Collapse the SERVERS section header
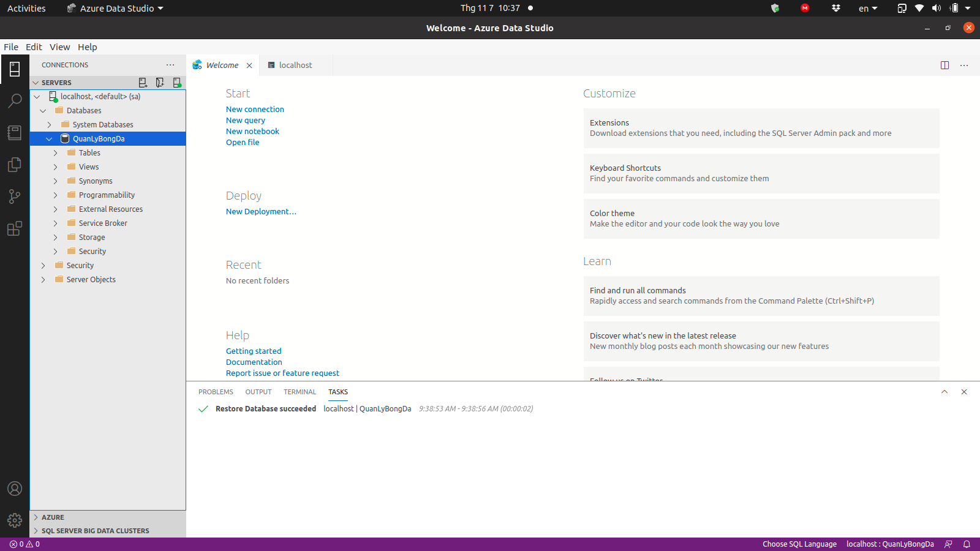Screen dimensions: 980x551 [x=108, y=83]
